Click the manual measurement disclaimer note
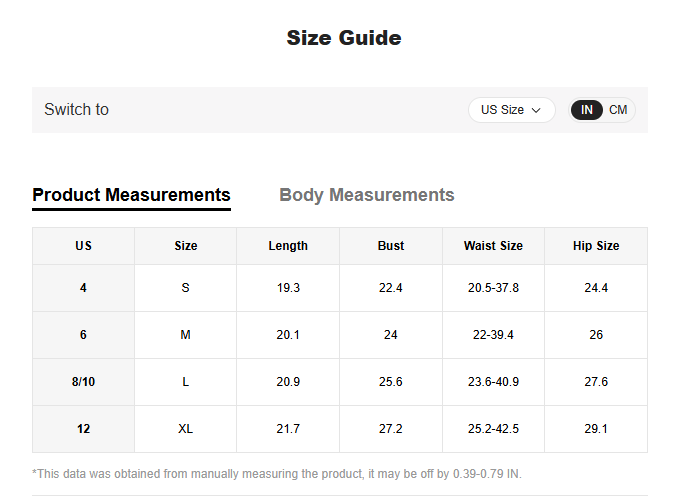 point(277,474)
